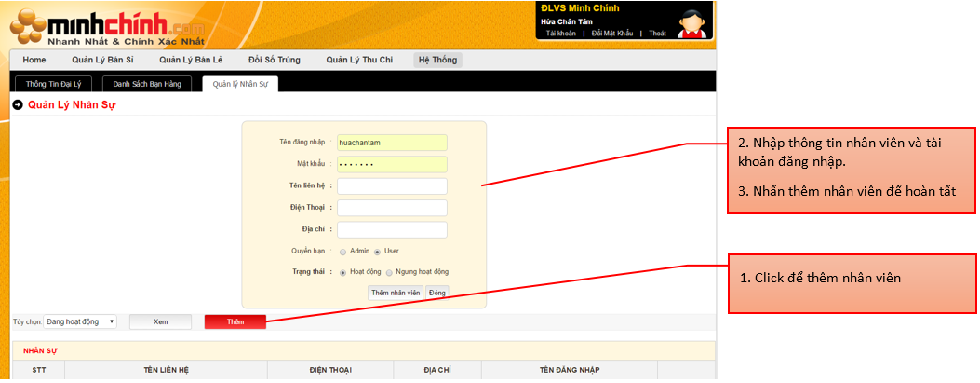
Task: Open the Tùy chọn filter dropdown
Action: click(80, 321)
